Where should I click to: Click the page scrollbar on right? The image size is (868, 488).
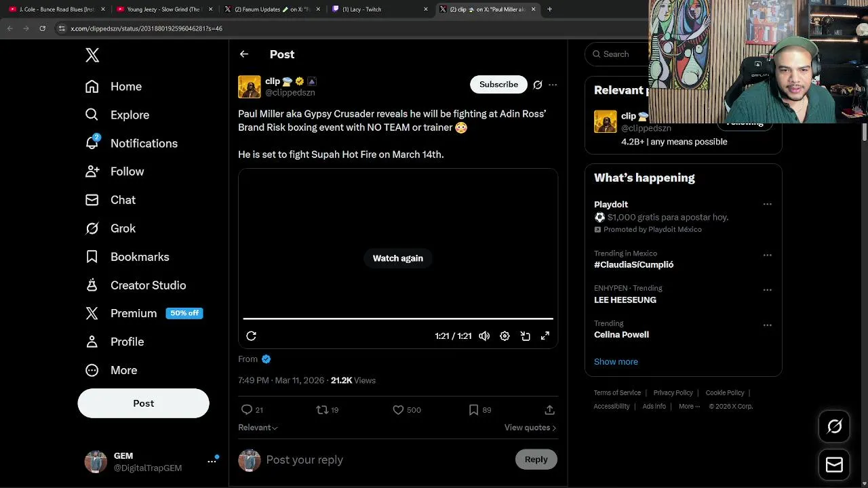[864, 131]
